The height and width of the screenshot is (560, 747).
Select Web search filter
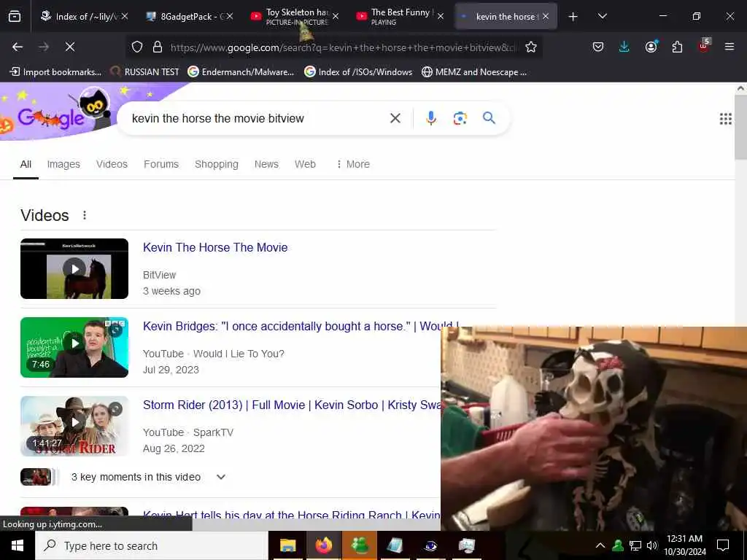point(305,164)
